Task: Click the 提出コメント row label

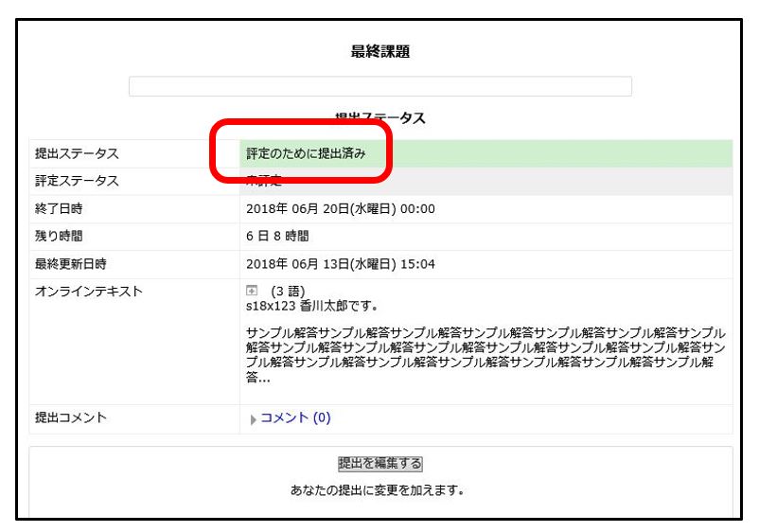Action: point(71,418)
